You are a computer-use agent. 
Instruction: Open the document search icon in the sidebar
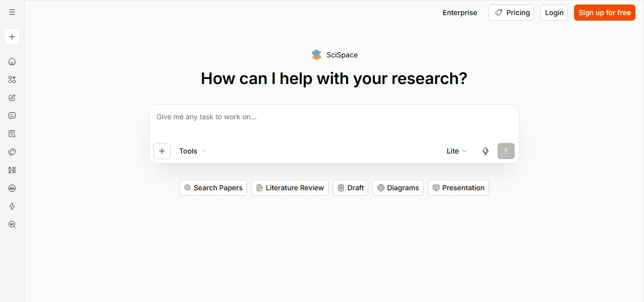tap(12, 134)
